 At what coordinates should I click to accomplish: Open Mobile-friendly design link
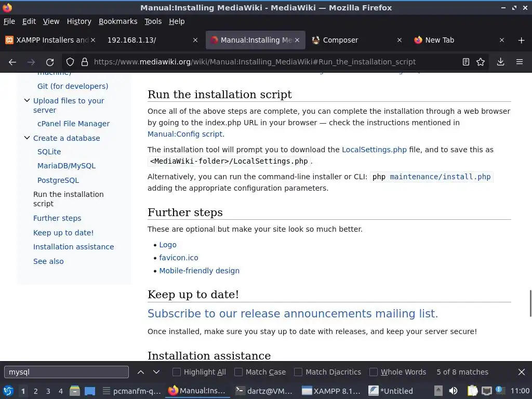199,271
